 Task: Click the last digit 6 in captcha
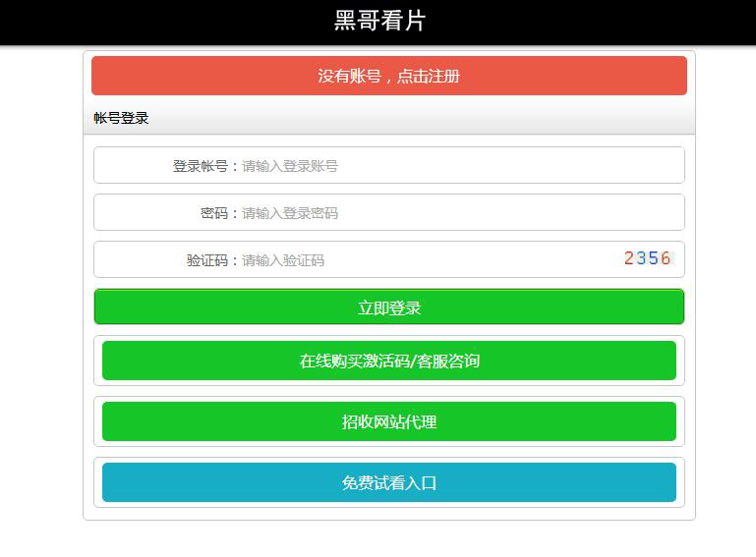pos(666,259)
